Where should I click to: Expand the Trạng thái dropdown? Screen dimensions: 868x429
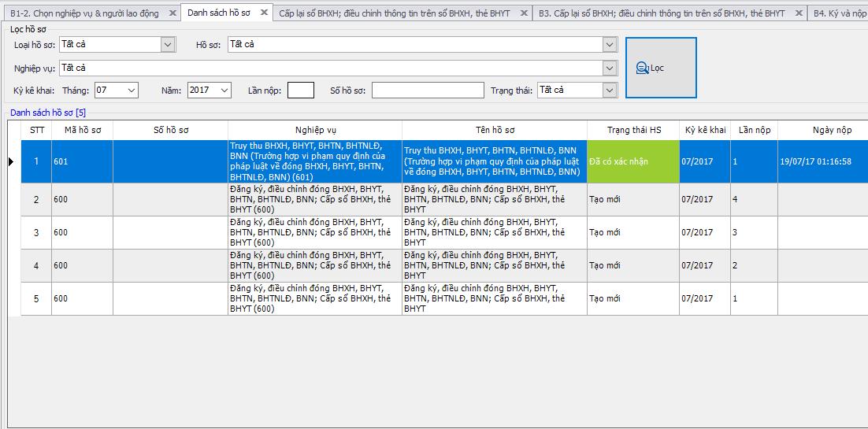click(x=610, y=90)
